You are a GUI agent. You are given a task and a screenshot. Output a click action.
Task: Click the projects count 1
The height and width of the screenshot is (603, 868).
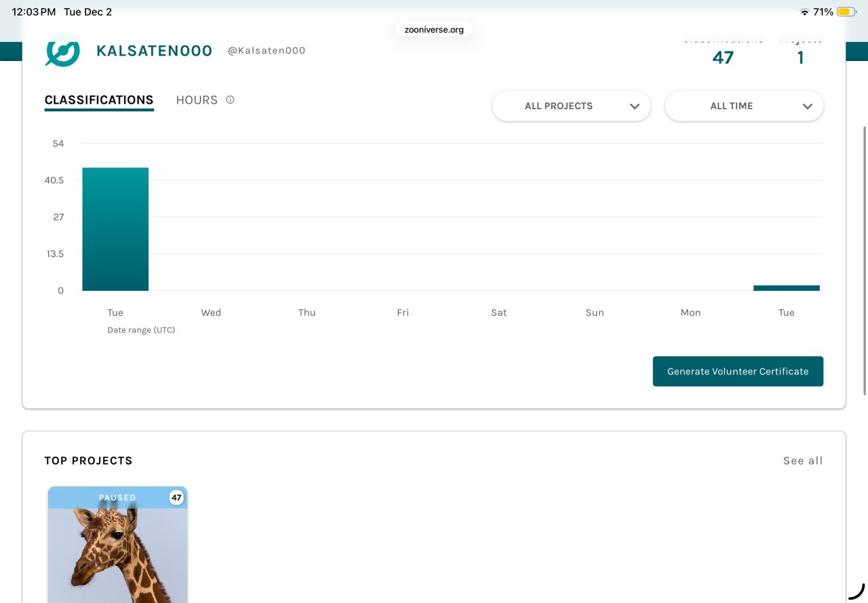(801, 58)
